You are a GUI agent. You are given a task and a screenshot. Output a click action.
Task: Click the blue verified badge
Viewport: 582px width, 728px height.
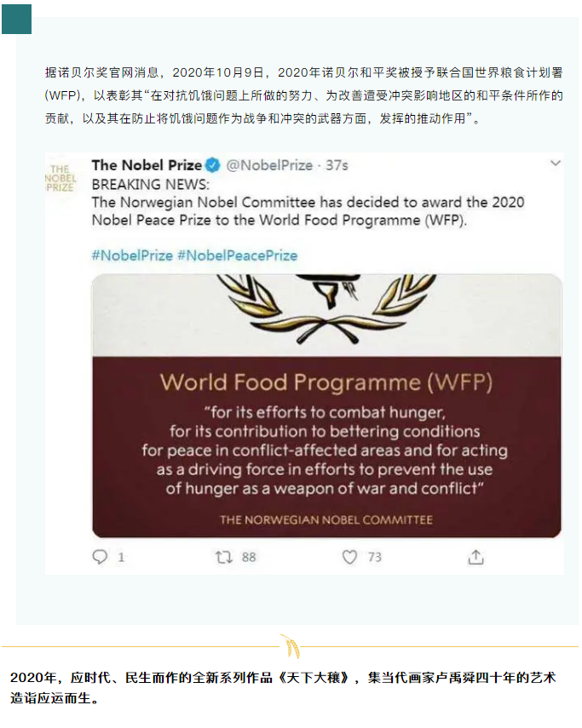tap(213, 165)
